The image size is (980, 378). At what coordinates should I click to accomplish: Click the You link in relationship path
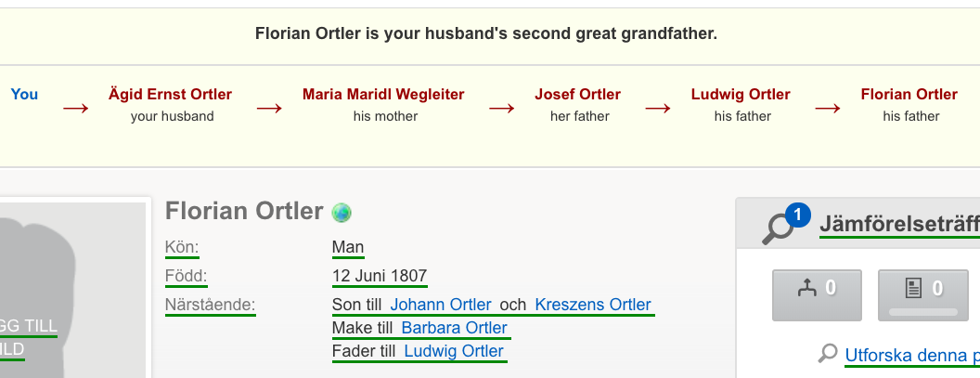24,95
